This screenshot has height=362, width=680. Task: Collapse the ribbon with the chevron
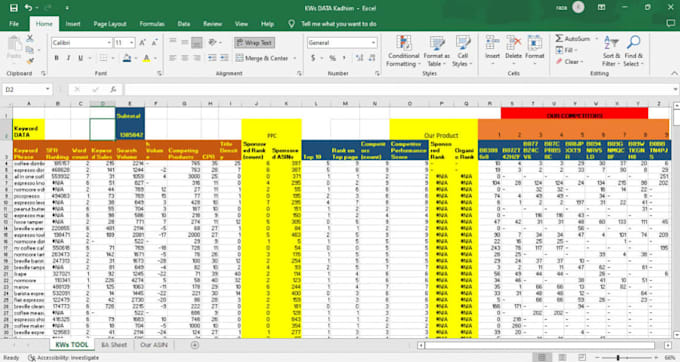tap(674, 73)
